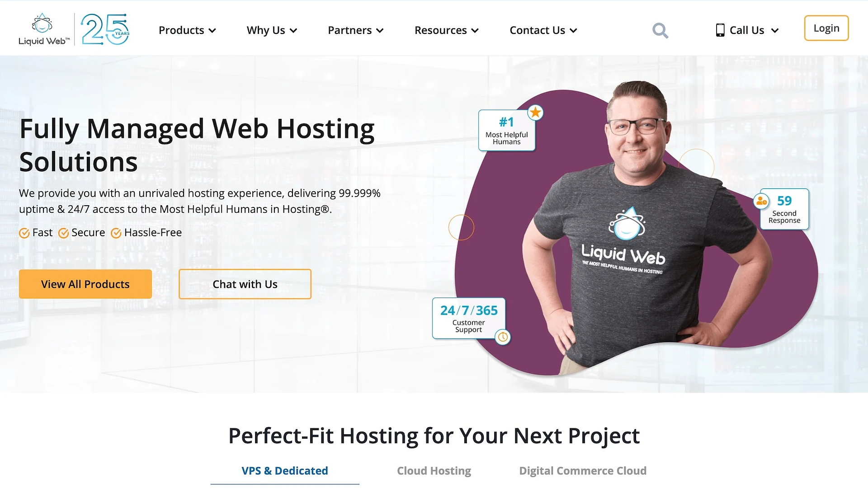Click the clock icon on the support badge
The height and width of the screenshot is (493, 868).
pos(503,337)
